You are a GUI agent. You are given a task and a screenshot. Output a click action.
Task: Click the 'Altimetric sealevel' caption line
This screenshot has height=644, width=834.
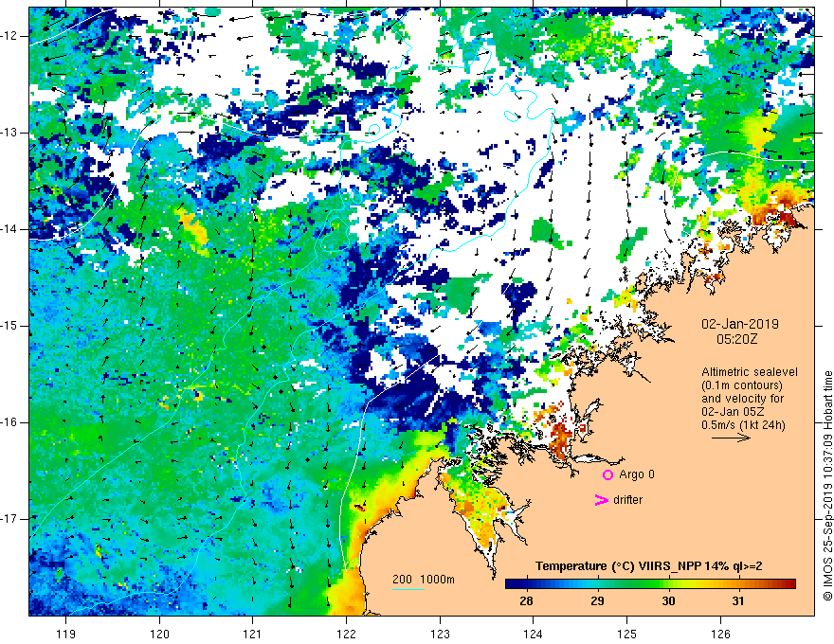pyautogui.click(x=750, y=372)
